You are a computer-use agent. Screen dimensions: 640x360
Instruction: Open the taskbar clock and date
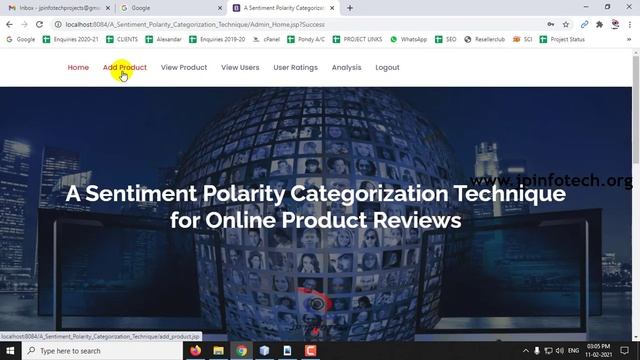tap(599, 351)
